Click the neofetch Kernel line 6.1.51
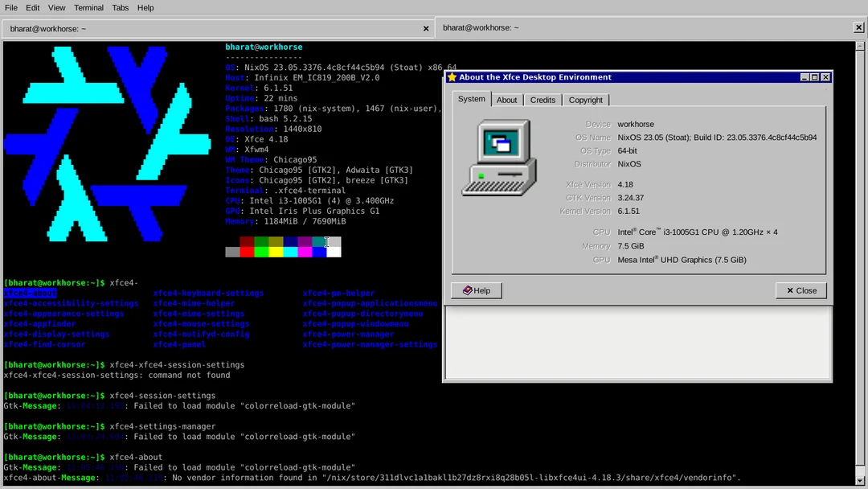 [x=259, y=88]
